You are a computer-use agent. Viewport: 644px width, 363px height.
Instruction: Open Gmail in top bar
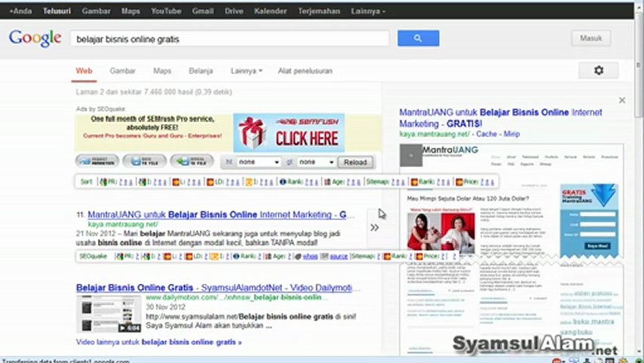pos(203,11)
